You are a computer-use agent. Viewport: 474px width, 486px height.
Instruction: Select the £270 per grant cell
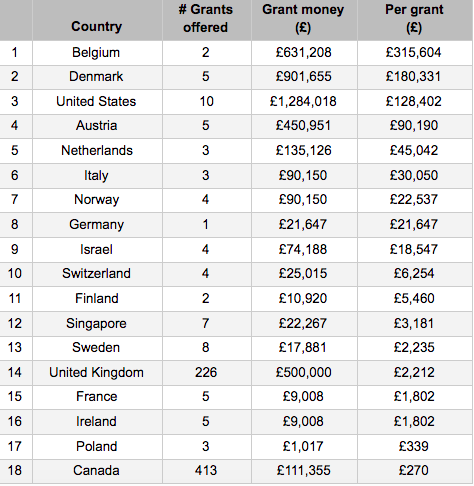pos(415,471)
